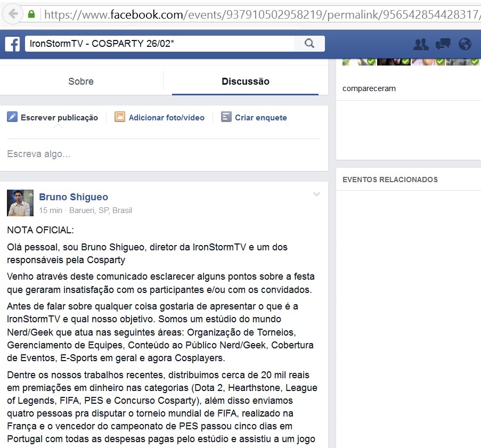Open the Barueri, SP, Brasil location link
Screen dimensions: 481x448
coord(101,210)
